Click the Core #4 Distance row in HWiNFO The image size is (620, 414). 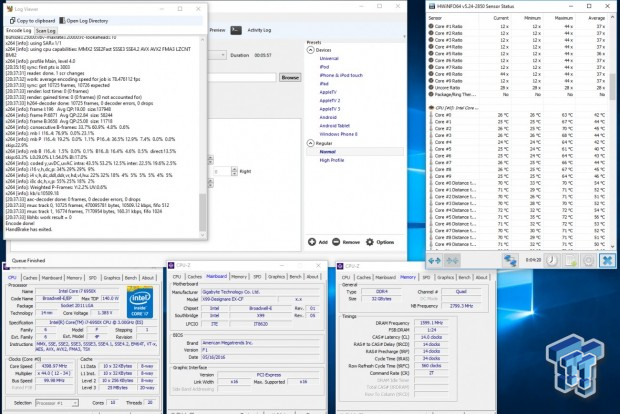pyautogui.click(x=517, y=210)
